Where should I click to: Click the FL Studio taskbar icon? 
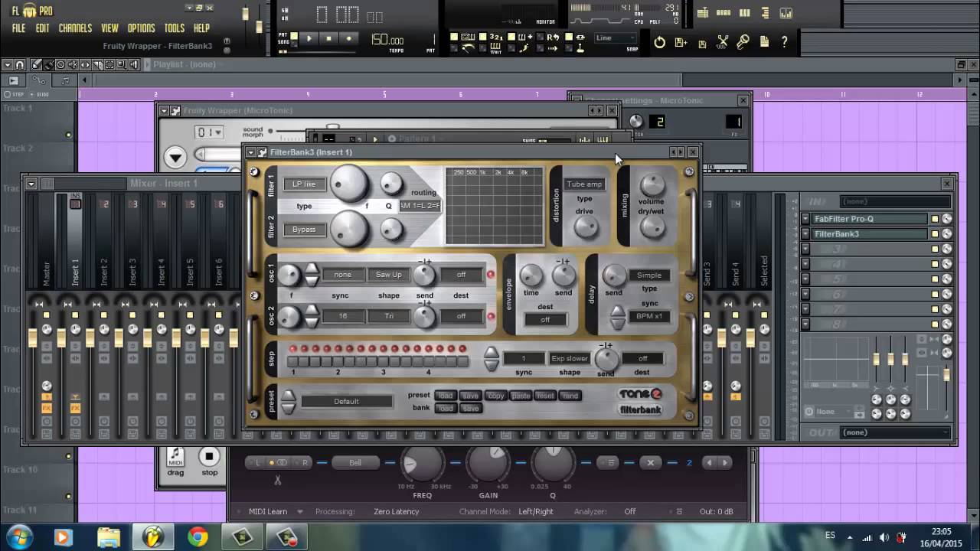click(153, 537)
